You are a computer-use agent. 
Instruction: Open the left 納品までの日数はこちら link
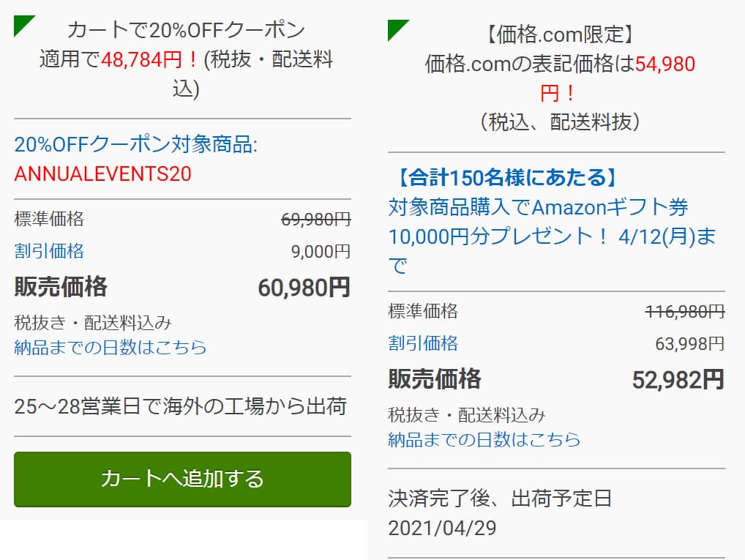pos(111,348)
